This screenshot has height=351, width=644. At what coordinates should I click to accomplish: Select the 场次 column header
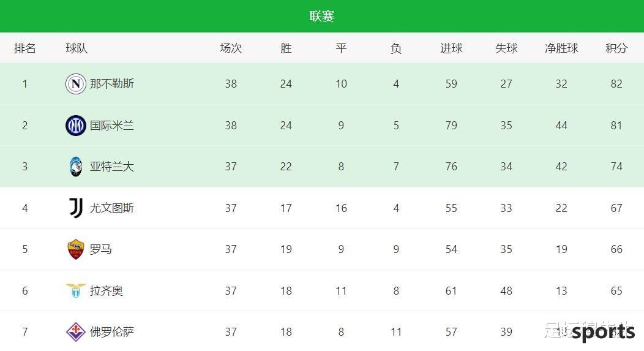[x=231, y=48]
